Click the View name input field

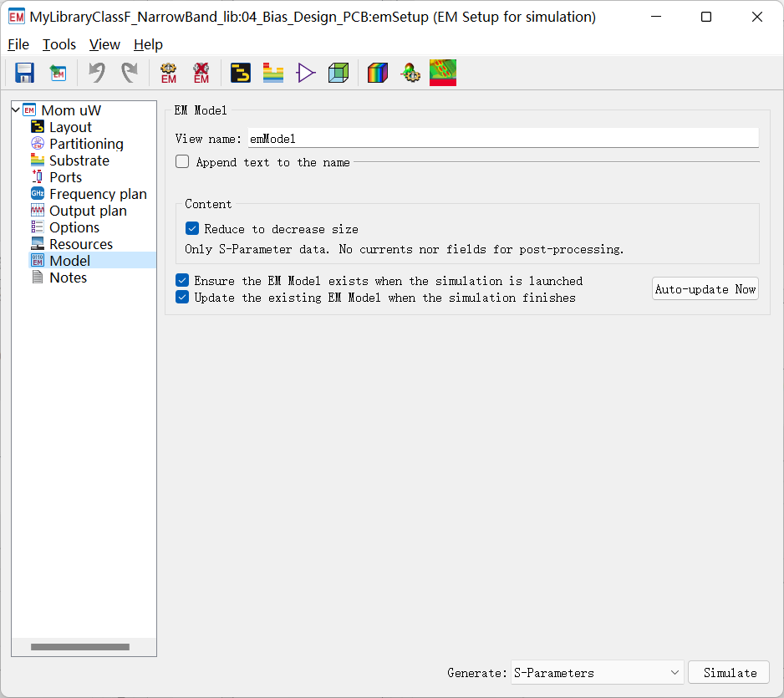(x=503, y=138)
